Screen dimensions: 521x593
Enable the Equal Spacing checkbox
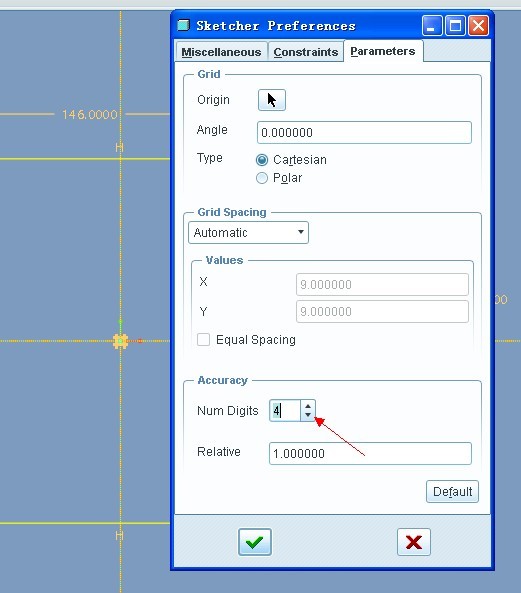pos(203,339)
